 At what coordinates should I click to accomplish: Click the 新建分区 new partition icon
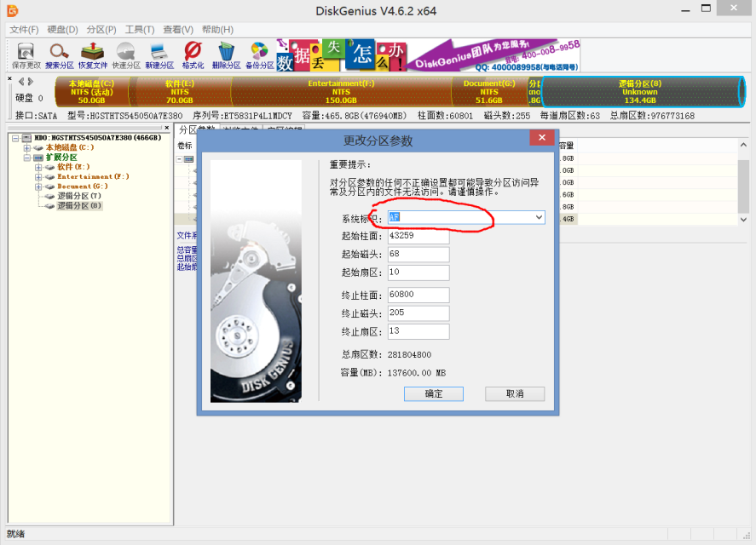click(159, 55)
